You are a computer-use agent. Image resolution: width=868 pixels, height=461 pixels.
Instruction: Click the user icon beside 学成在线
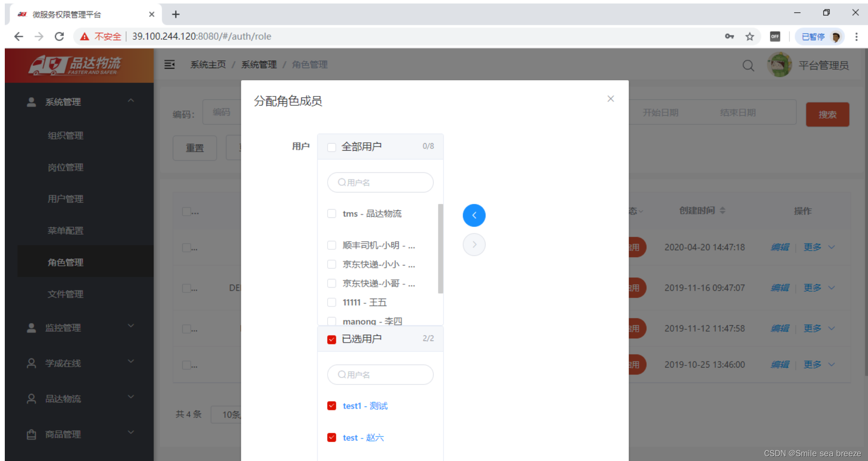pos(31,363)
